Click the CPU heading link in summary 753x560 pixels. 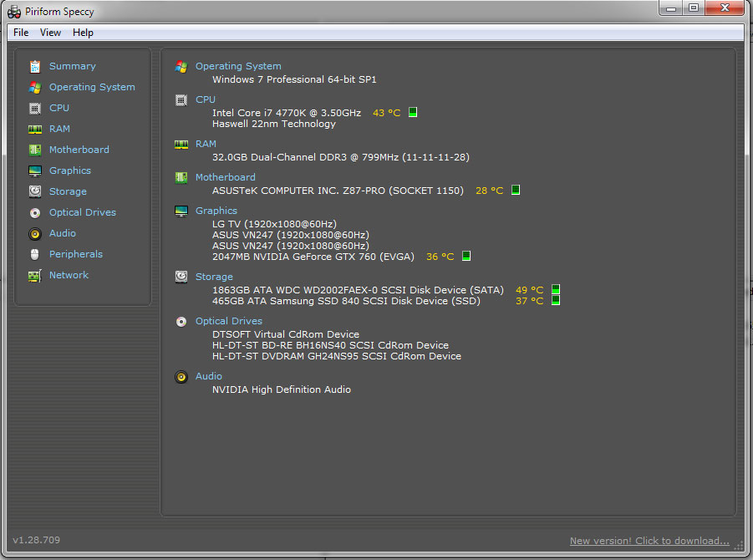point(206,100)
